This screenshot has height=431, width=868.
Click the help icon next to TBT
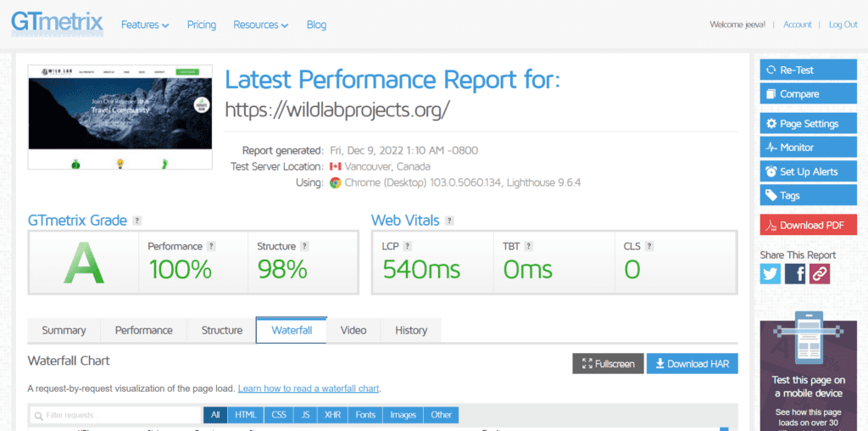(x=529, y=247)
